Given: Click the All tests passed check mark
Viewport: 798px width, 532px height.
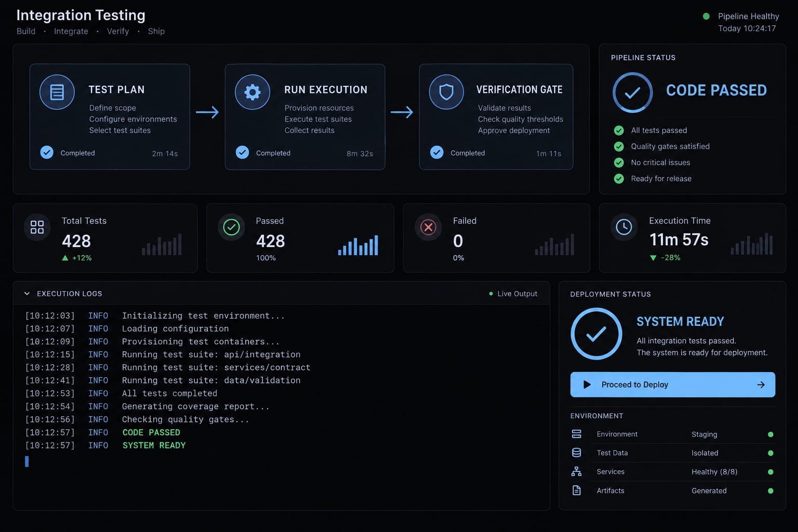Looking at the screenshot, I should pos(619,130).
